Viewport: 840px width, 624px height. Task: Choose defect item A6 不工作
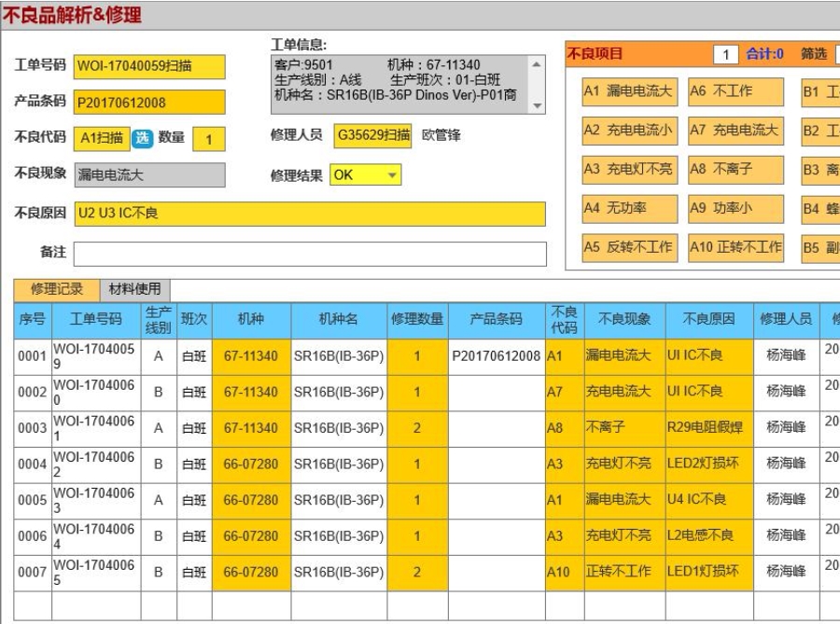click(x=734, y=91)
